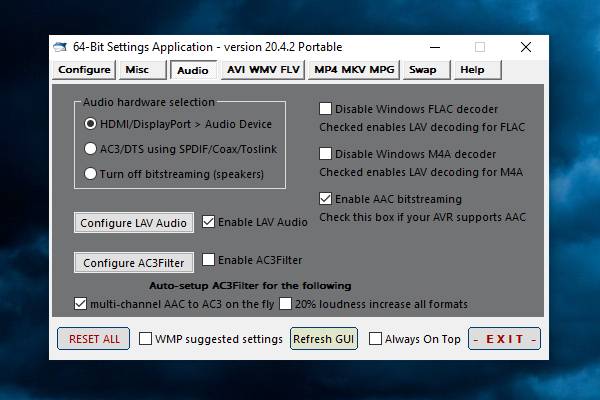Select HDMI/DisplayPort Audio Device option

91,124
